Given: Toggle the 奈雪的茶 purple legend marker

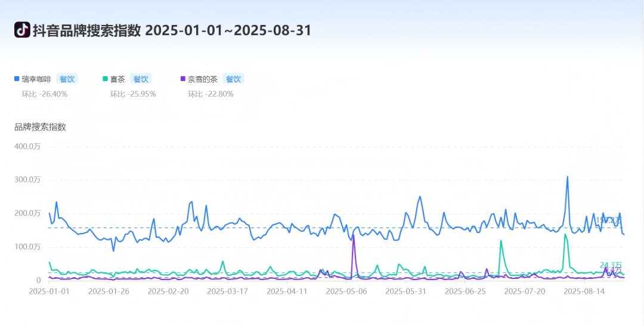Looking at the screenshot, I should click(x=183, y=79).
